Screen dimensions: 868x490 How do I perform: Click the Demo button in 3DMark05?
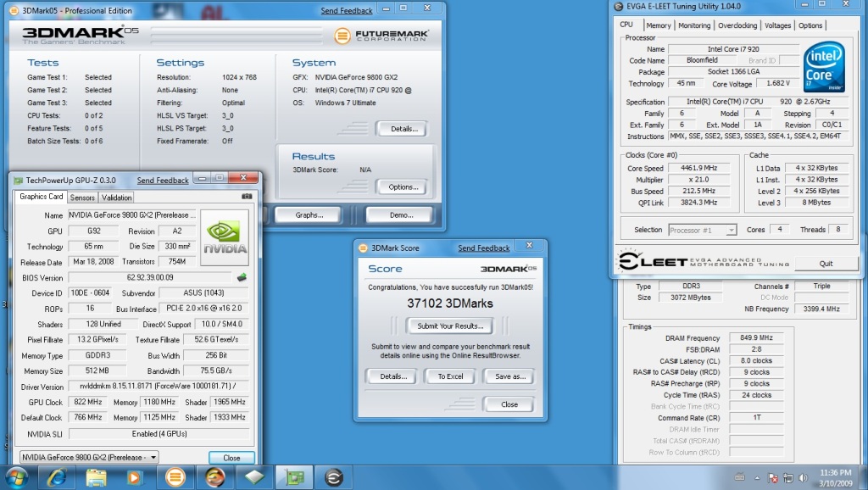pyautogui.click(x=401, y=214)
